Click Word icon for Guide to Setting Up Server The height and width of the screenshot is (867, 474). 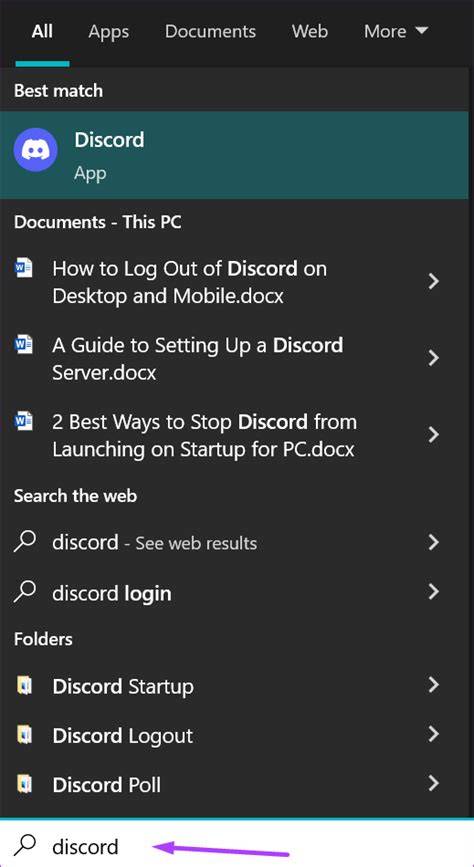(x=23, y=346)
